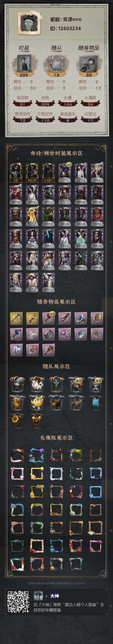Select the yellow duck avatar frame

click(x=37, y=491)
